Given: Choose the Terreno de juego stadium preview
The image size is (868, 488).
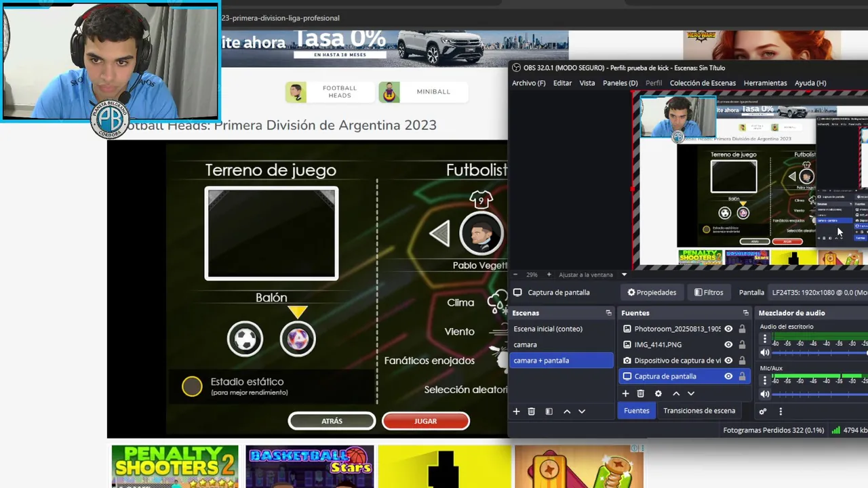Looking at the screenshot, I should pyautogui.click(x=271, y=233).
